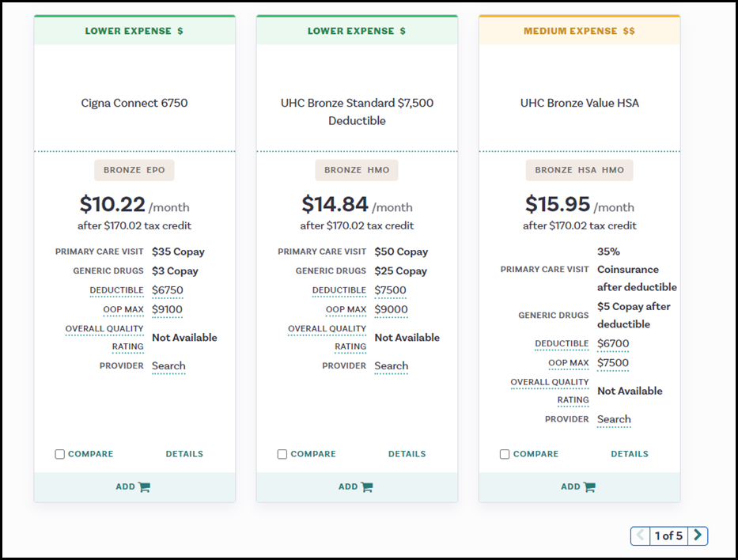Search providers for Cigna Connect 6750
Image resolution: width=738 pixels, height=560 pixels.
click(x=168, y=366)
